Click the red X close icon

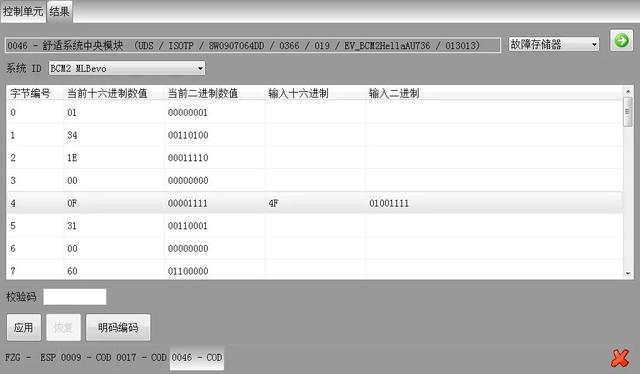click(620, 358)
